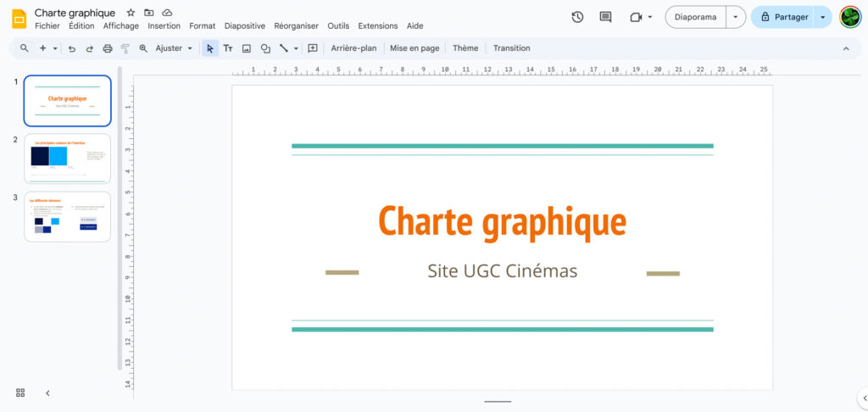This screenshot has height=412, width=868.
Task: Open line type dropdown arrow
Action: [x=296, y=48]
